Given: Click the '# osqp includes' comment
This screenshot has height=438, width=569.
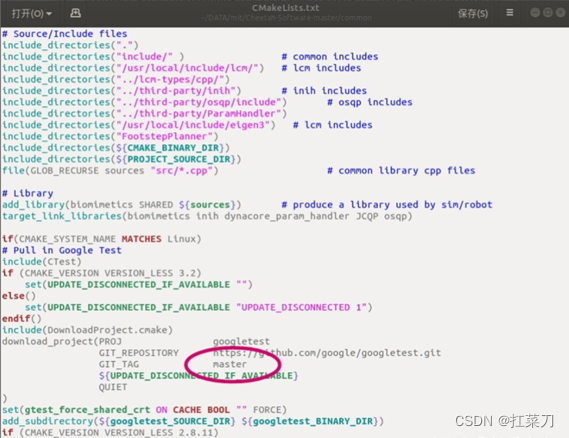Looking at the screenshot, I should [370, 102].
